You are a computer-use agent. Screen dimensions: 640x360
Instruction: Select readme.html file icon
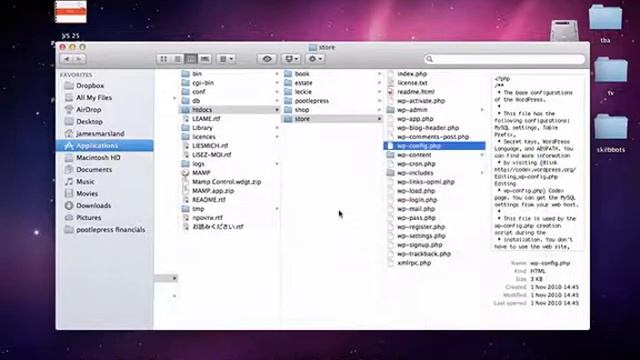(x=391, y=92)
